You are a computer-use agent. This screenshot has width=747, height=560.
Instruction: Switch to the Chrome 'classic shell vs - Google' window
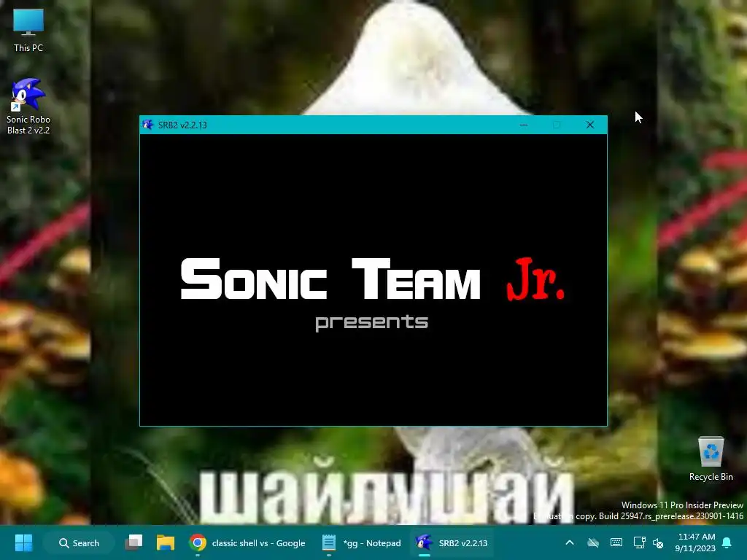click(x=247, y=542)
